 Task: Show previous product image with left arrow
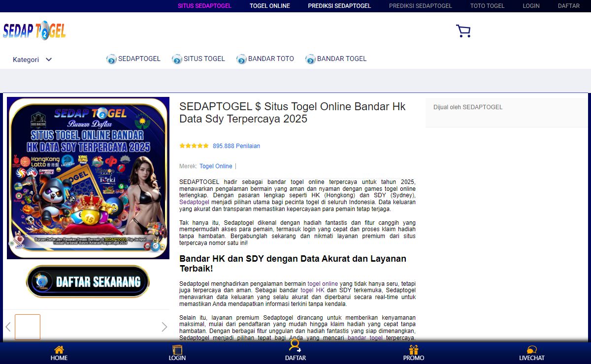[x=8, y=327]
